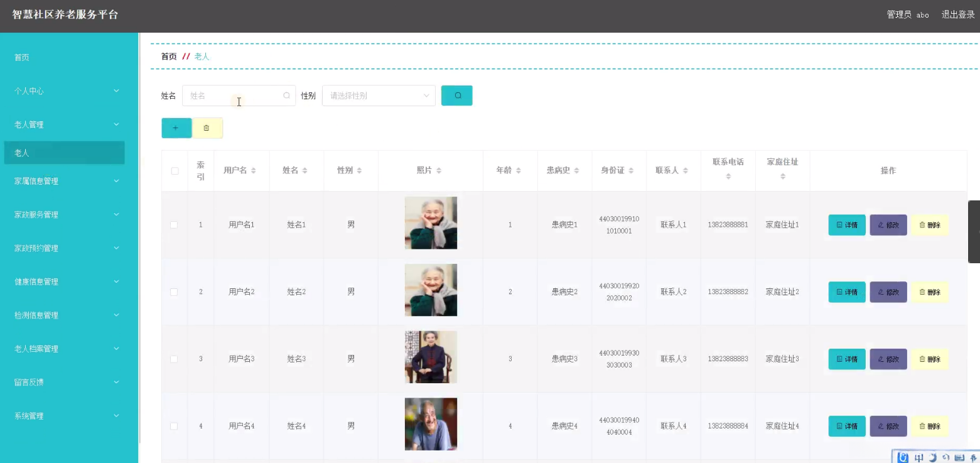Sort the table by 姓名 column

(x=304, y=171)
